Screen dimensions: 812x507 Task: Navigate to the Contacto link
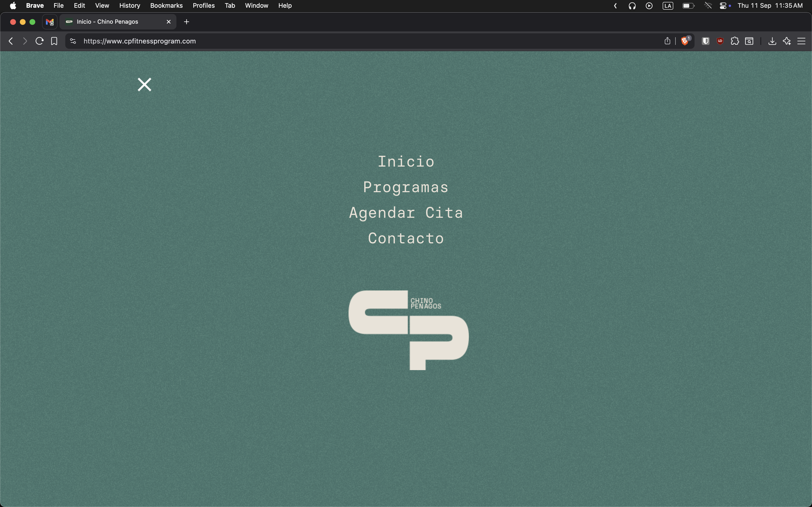(x=406, y=238)
